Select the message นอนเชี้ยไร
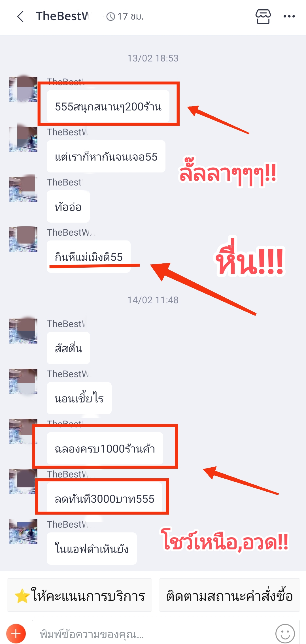 [x=79, y=398]
